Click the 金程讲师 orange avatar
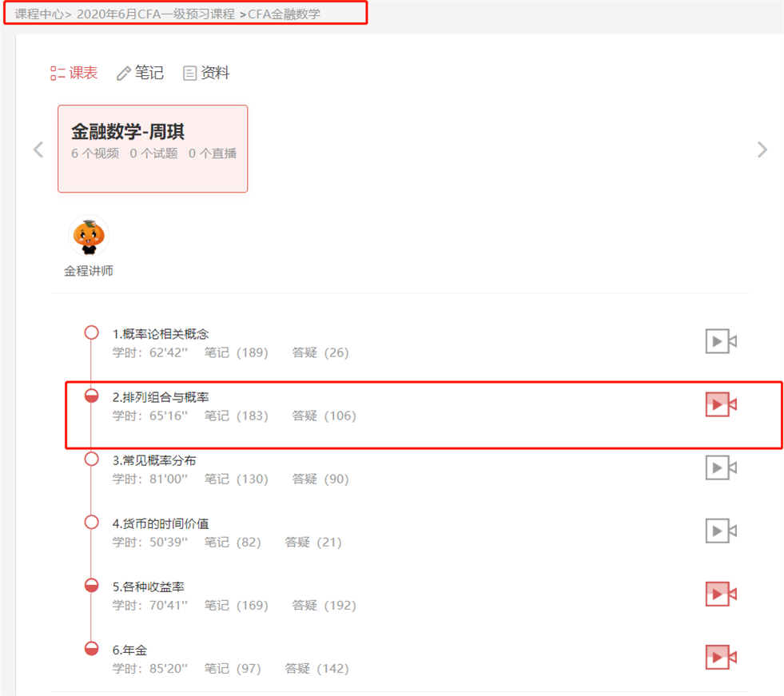 pyautogui.click(x=89, y=236)
